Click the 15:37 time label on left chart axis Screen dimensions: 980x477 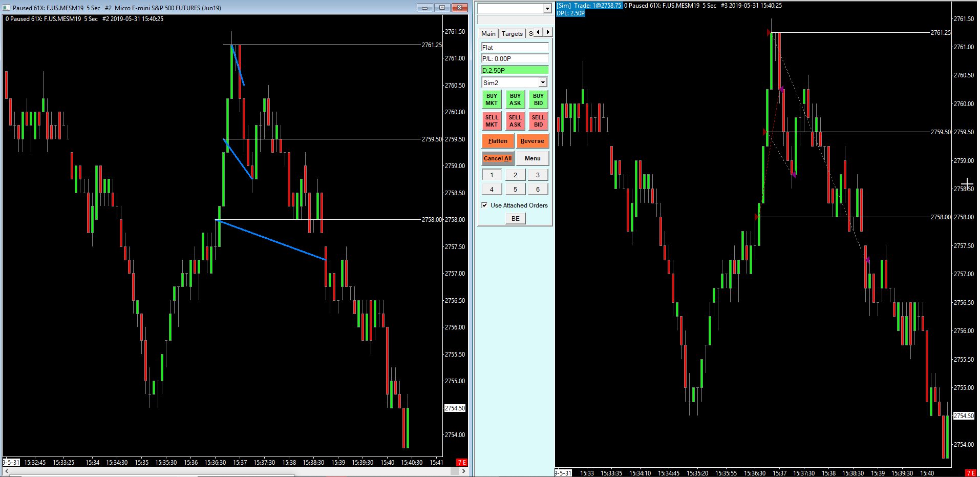240,462
